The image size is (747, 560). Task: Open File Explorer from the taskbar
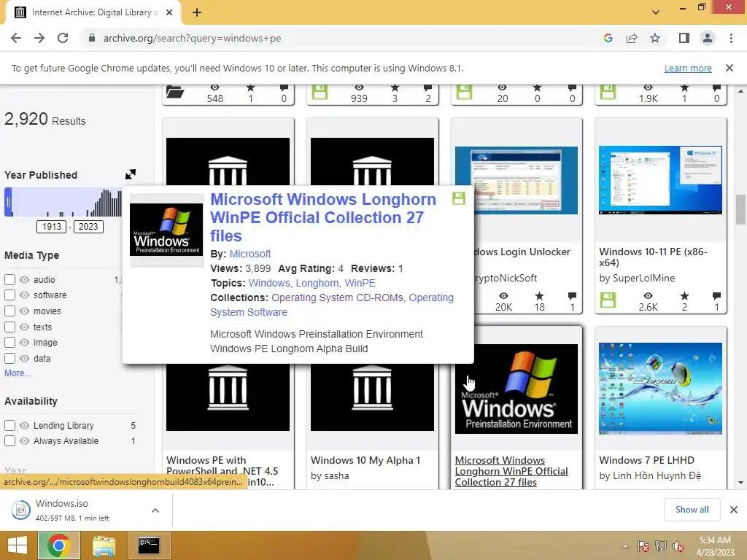click(104, 545)
